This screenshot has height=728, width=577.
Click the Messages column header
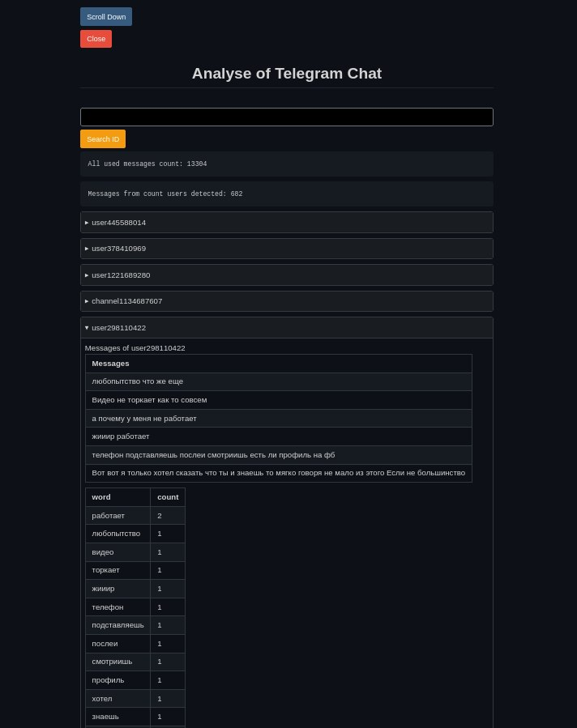pyautogui.click(x=110, y=364)
